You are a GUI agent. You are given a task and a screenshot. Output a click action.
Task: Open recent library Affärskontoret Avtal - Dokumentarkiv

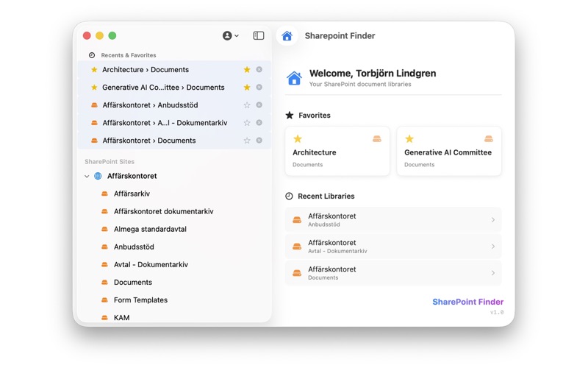(393, 247)
